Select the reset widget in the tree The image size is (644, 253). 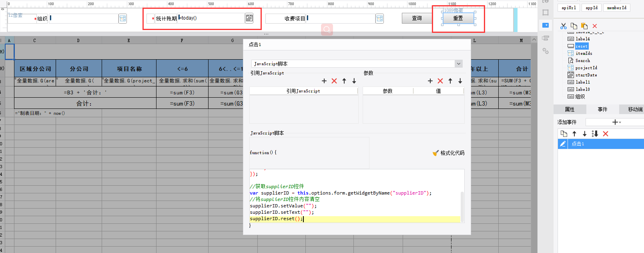coord(582,46)
